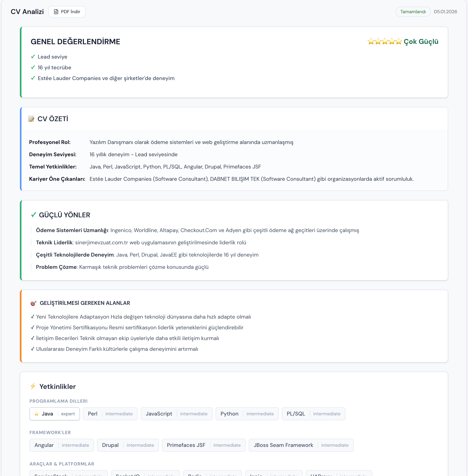
Task: Select the Java expert skill chip
Action: [55, 414]
